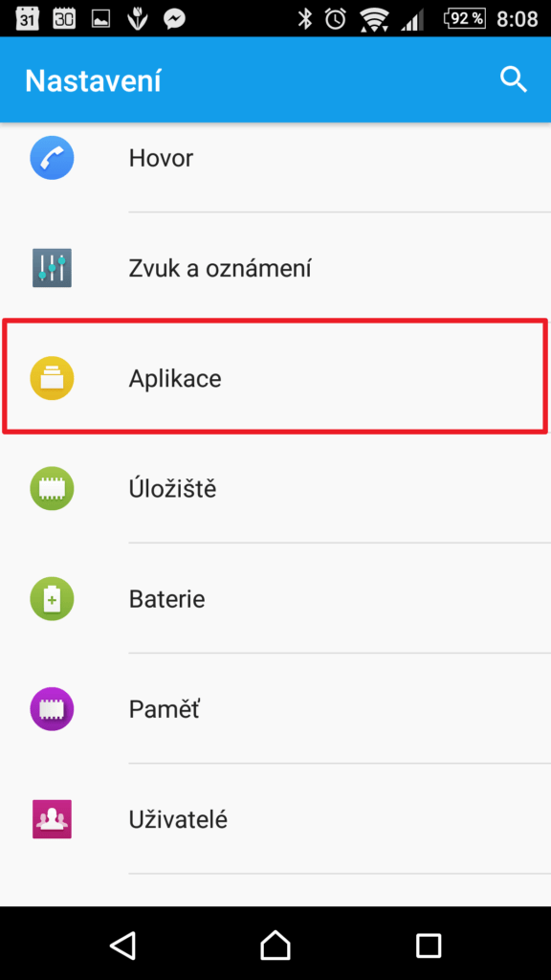Tap the purple Paměť memory icon
Viewport: 551px width, 980px height.
pyautogui.click(x=52, y=709)
